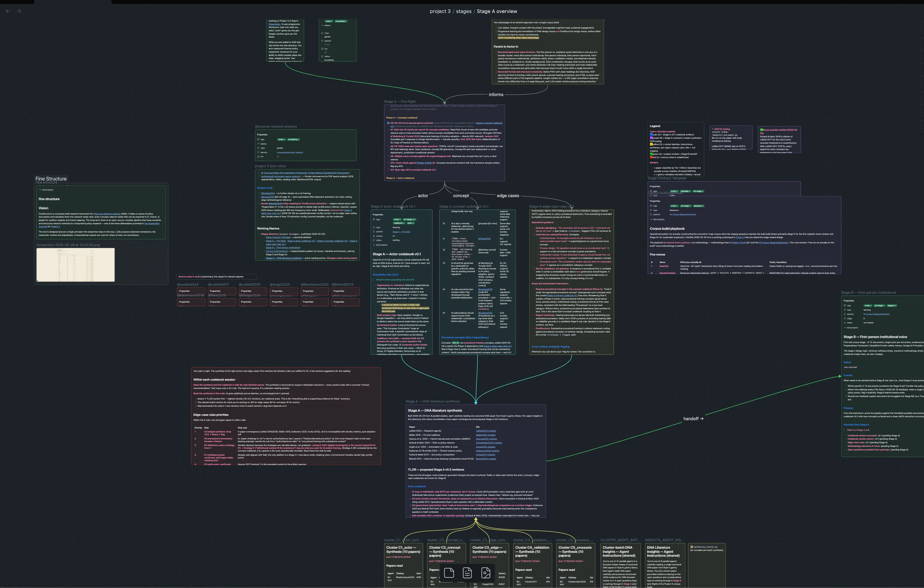Remove p3-stage tag in Corpus build playbook
This screenshot has width=924, height=588.
point(690,206)
